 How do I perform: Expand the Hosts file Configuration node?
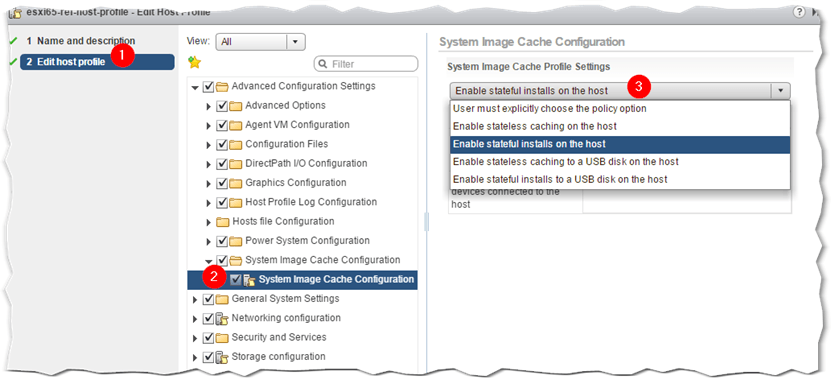[209, 222]
